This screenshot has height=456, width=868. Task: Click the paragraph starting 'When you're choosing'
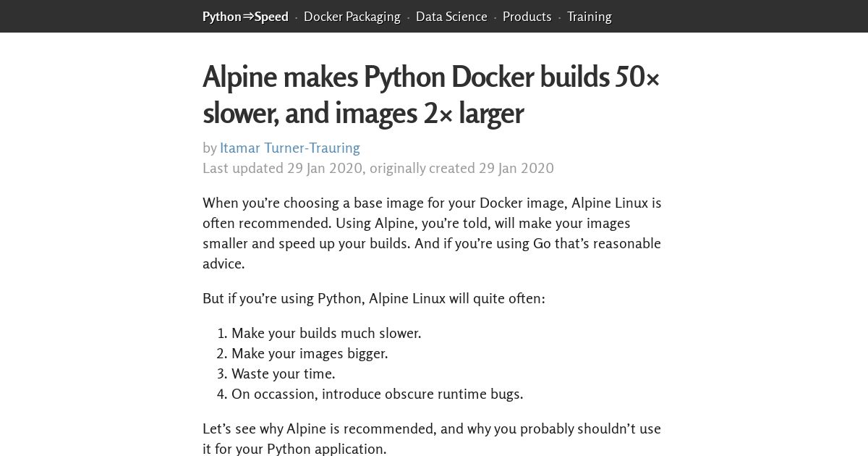click(x=432, y=233)
